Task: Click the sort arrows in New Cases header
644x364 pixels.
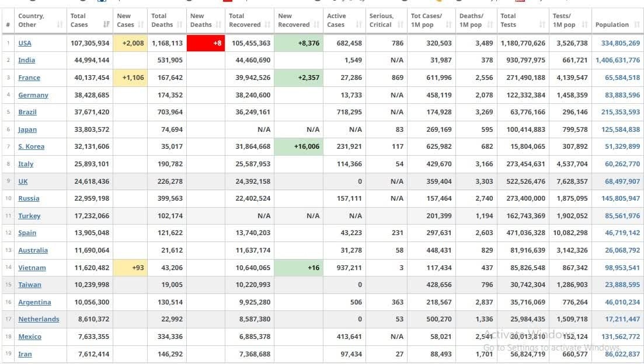Action: click(x=141, y=24)
